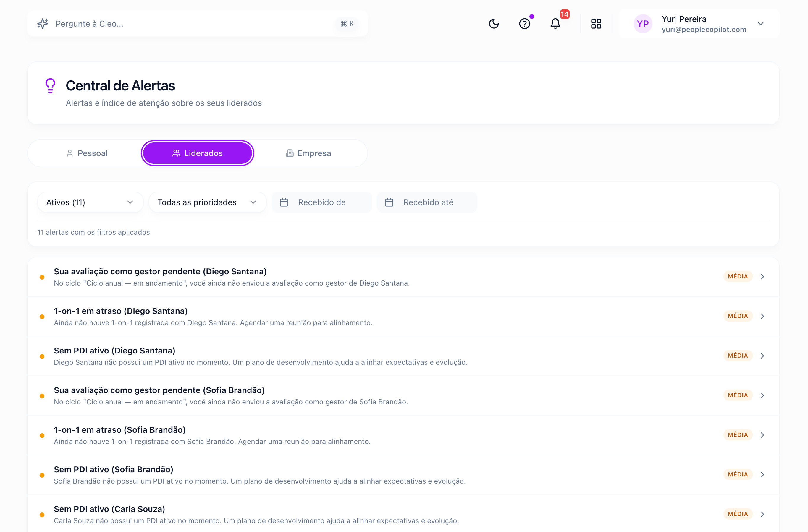
Task: Open the Ativos (11) status dropdown
Action: (x=90, y=202)
